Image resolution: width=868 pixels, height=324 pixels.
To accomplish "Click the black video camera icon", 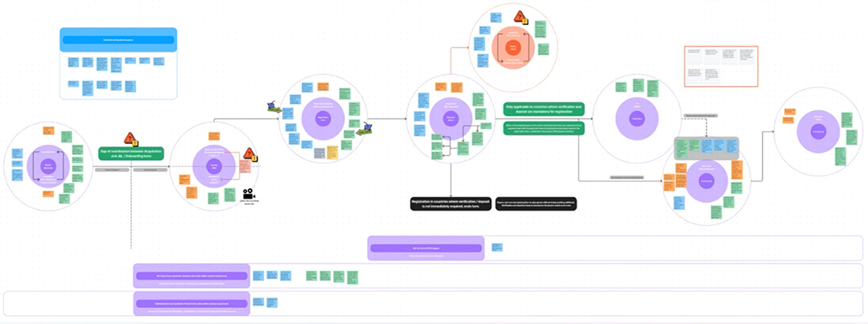I will (248, 194).
